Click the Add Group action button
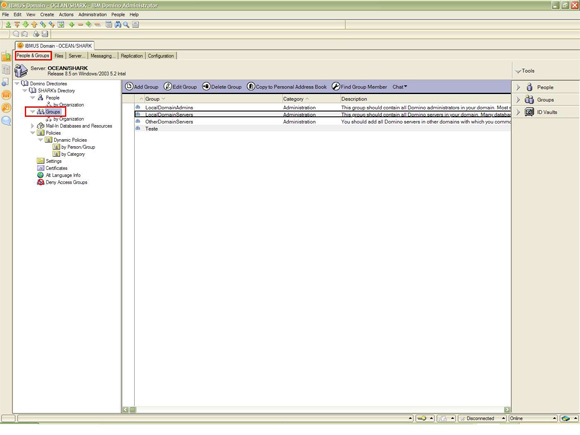This screenshot has width=580, height=435. click(142, 87)
